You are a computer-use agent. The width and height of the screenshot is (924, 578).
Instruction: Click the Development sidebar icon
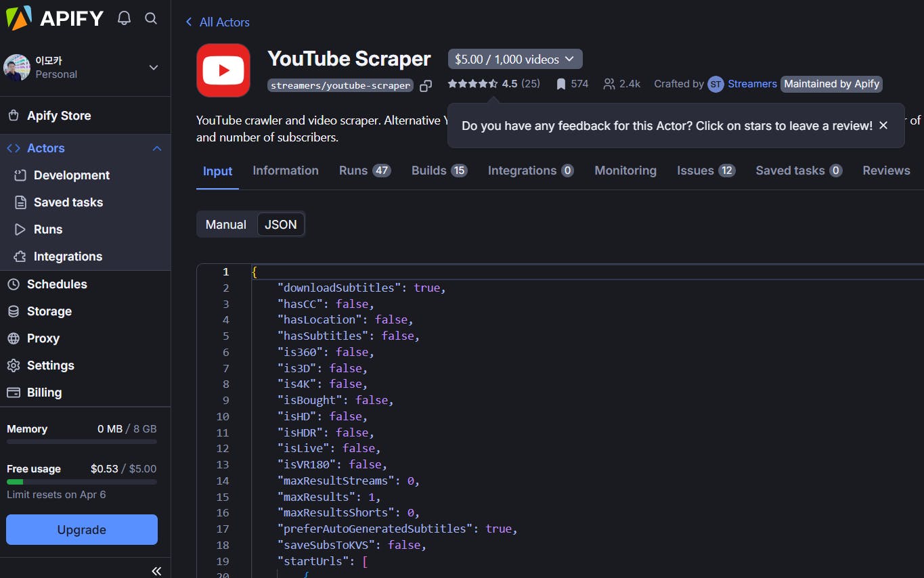tap(20, 175)
